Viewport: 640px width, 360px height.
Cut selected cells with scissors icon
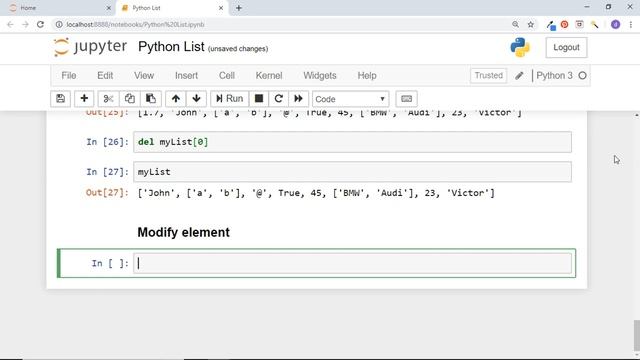108,99
